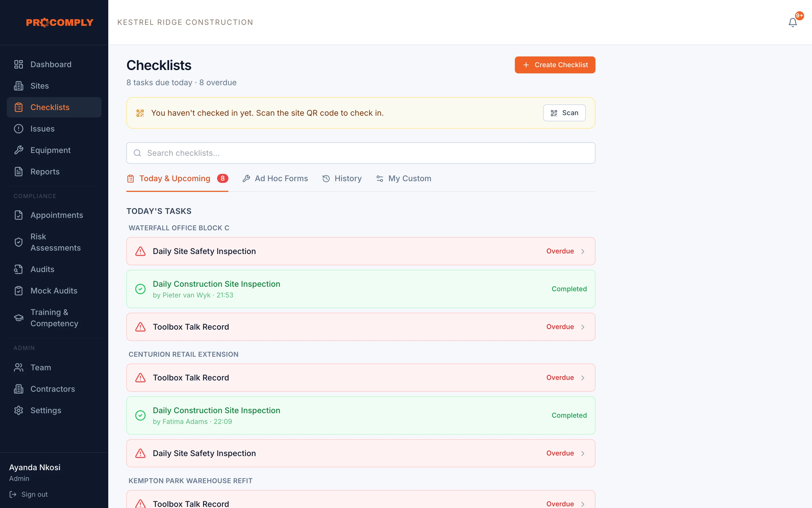
Task: Click the Contractors building icon
Action: point(18,389)
